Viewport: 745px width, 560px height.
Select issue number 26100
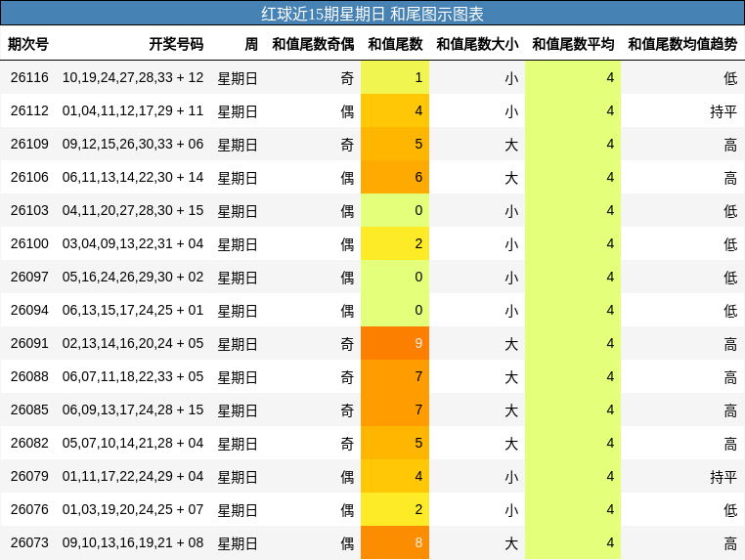coord(29,243)
